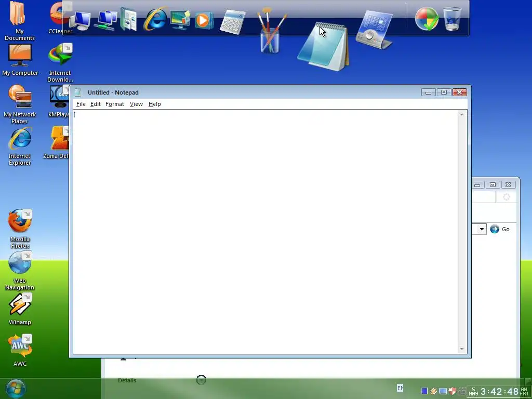Open Web Navigation desktop shortcut

coord(20,271)
